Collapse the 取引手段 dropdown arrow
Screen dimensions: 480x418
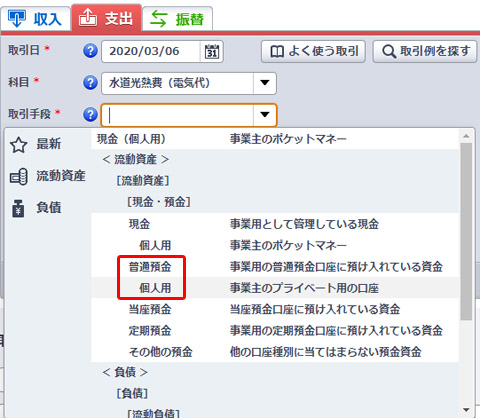[265, 115]
